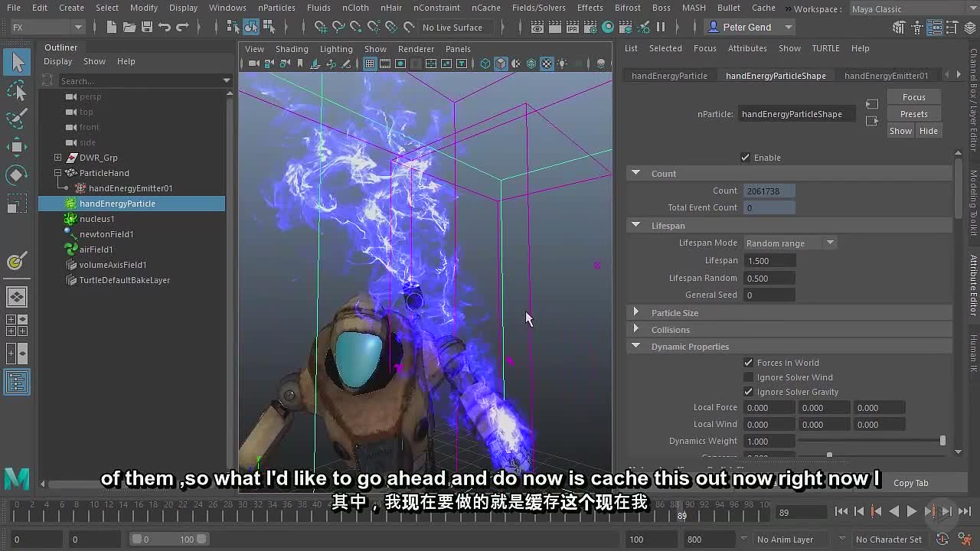Screen dimensions: 980x551
Task: Choose the Paint selection tool
Action: [x=17, y=119]
